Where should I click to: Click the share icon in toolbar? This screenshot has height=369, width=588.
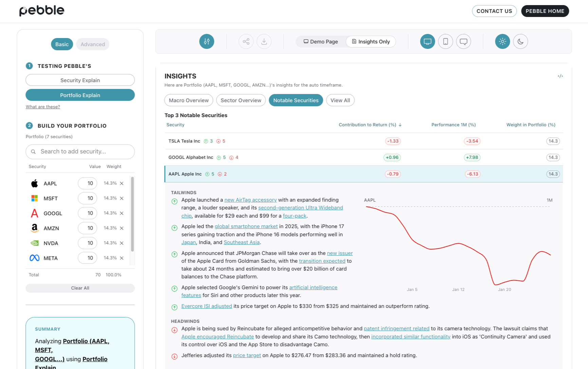(x=246, y=41)
